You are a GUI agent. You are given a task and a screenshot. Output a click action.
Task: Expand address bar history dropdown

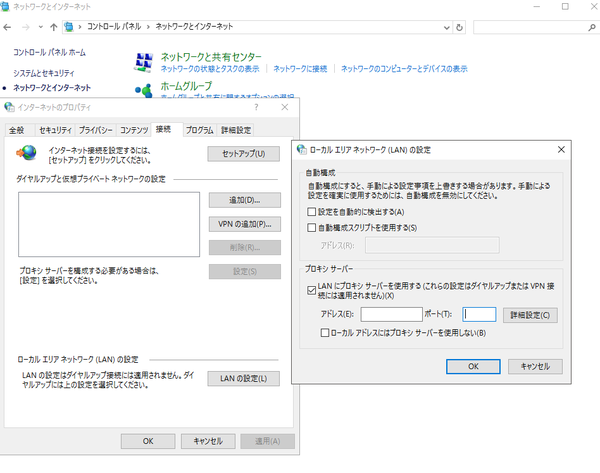pyautogui.click(x=447, y=28)
